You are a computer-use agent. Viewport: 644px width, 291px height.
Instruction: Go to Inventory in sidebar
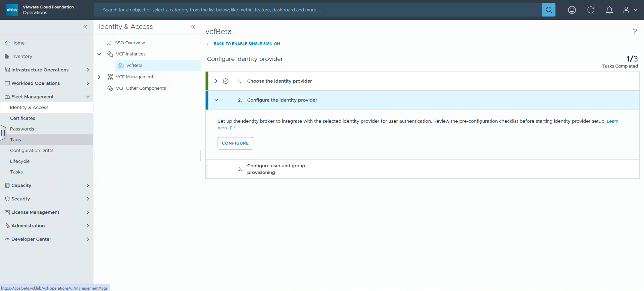(22, 56)
